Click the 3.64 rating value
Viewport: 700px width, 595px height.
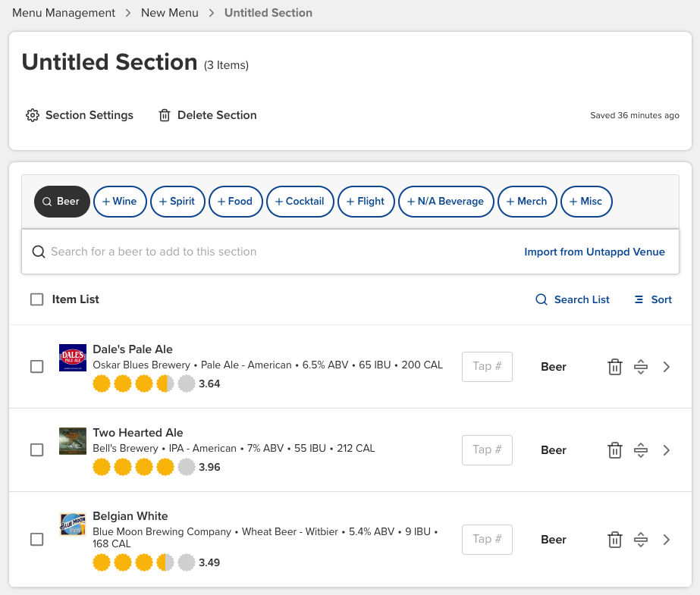[x=209, y=384]
